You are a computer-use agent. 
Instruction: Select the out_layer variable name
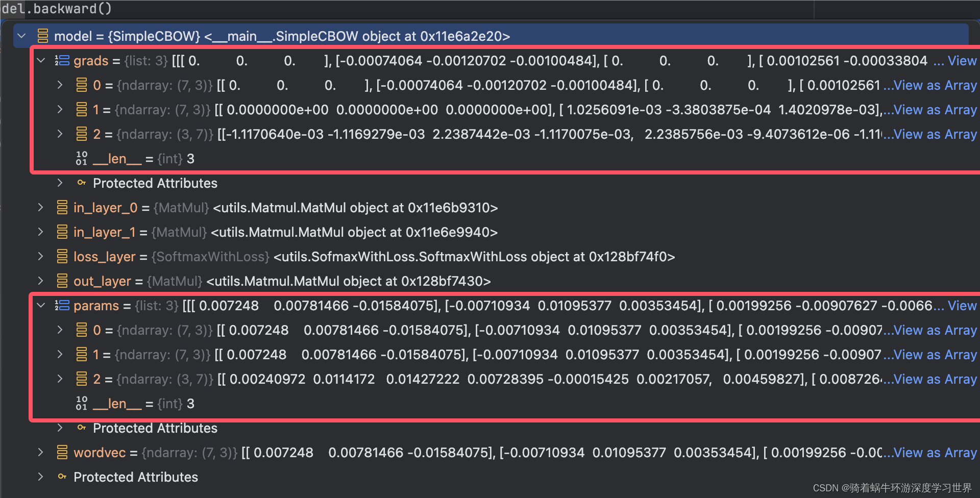[x=102, y=281]
